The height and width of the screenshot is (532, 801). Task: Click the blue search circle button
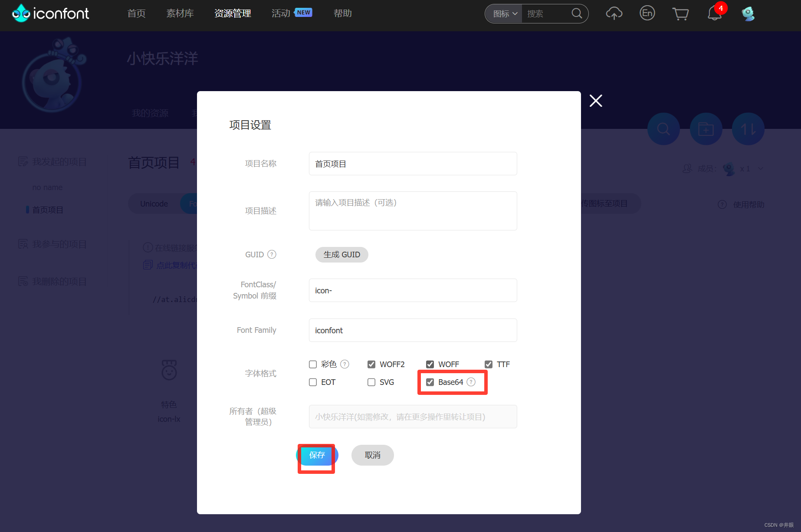[x=663, y=129]
